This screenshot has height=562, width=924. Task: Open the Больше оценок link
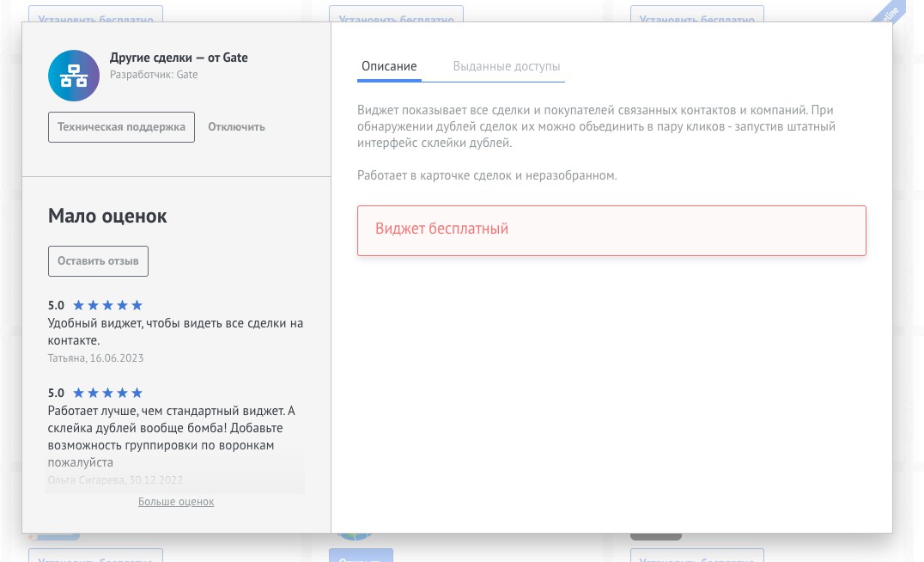pyautogui.click(x=176, y=502)
